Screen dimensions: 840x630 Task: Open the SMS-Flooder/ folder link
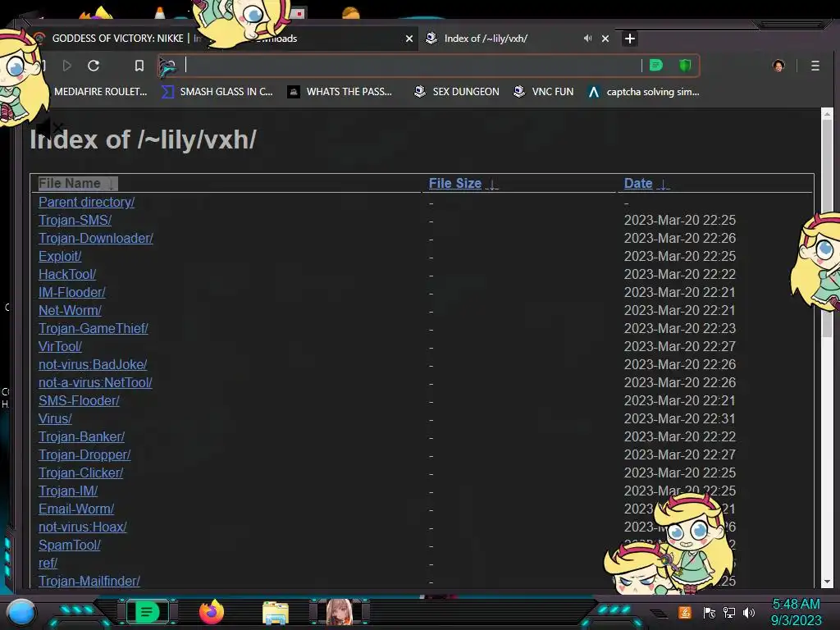click(79, 400)
